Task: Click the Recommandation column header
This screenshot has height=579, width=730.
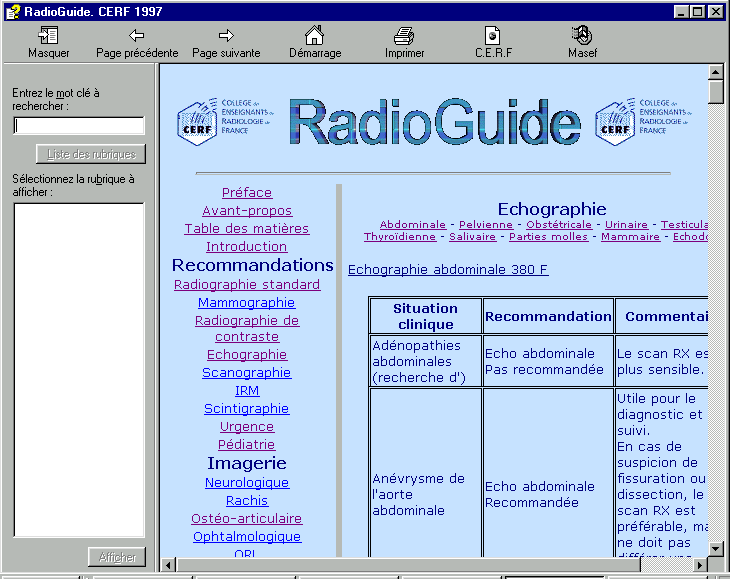Action: tap(548, 316)
